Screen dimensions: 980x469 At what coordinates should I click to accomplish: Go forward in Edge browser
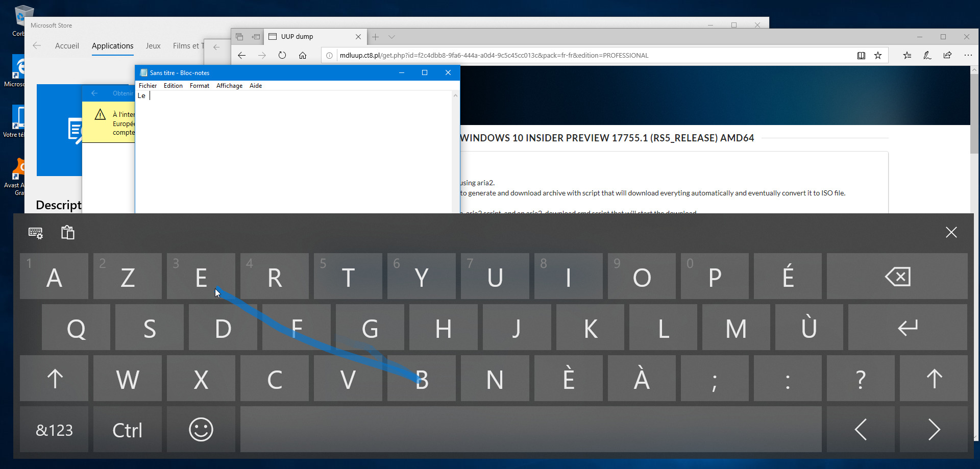click(x=262, y=55)
